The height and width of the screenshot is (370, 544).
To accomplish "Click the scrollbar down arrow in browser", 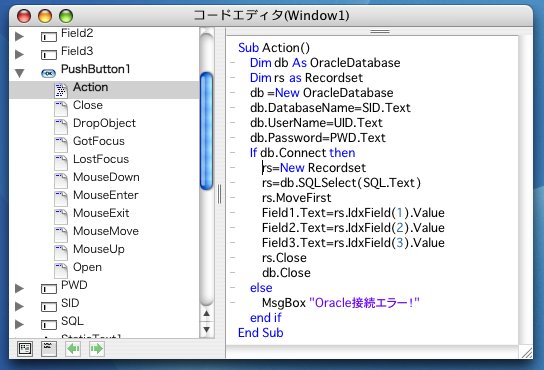I will pos(206,329).
